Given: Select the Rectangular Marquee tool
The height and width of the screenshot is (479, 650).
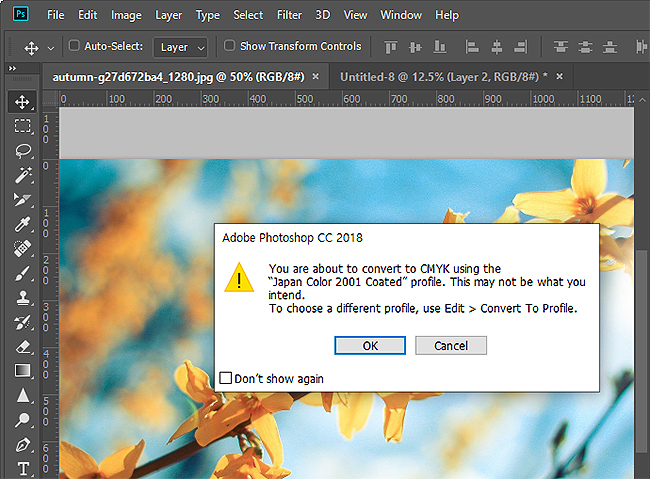Looking at the screenshot, I should [22, 126].
